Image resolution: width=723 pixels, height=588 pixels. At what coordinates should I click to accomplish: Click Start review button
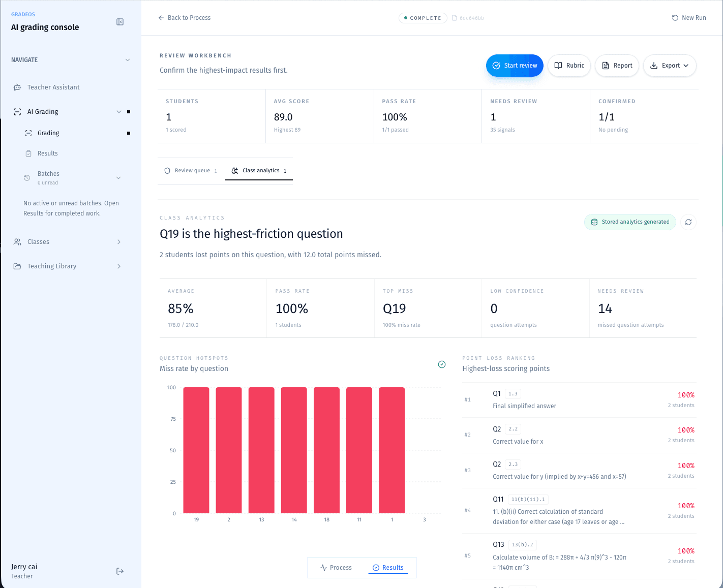[x=515, y=66]
